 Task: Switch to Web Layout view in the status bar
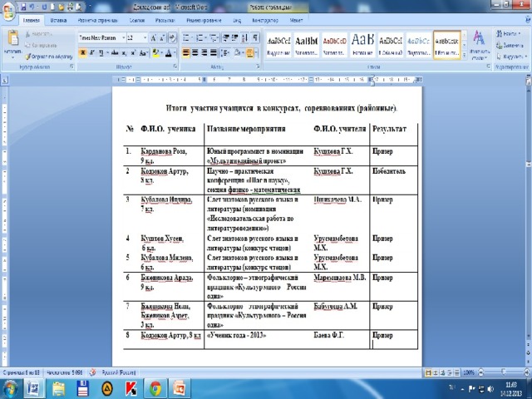tap(442, 373)
